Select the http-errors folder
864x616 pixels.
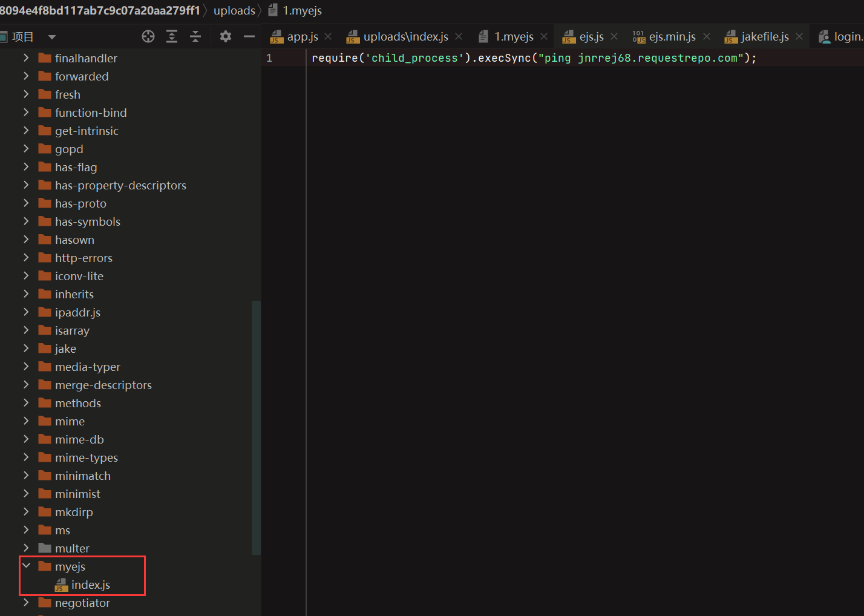point(83,258)
